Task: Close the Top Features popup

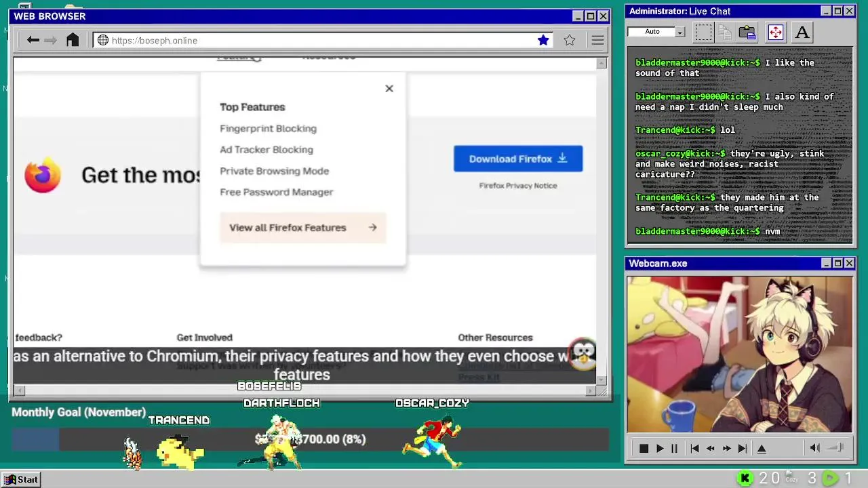Action: (x=389, y=88)
